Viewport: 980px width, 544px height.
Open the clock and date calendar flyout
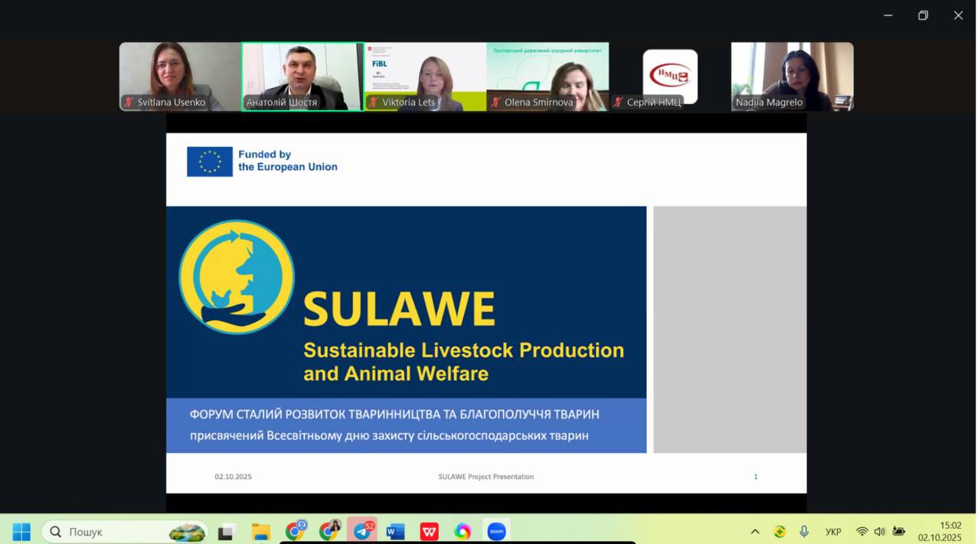click(x=940, y=531)
